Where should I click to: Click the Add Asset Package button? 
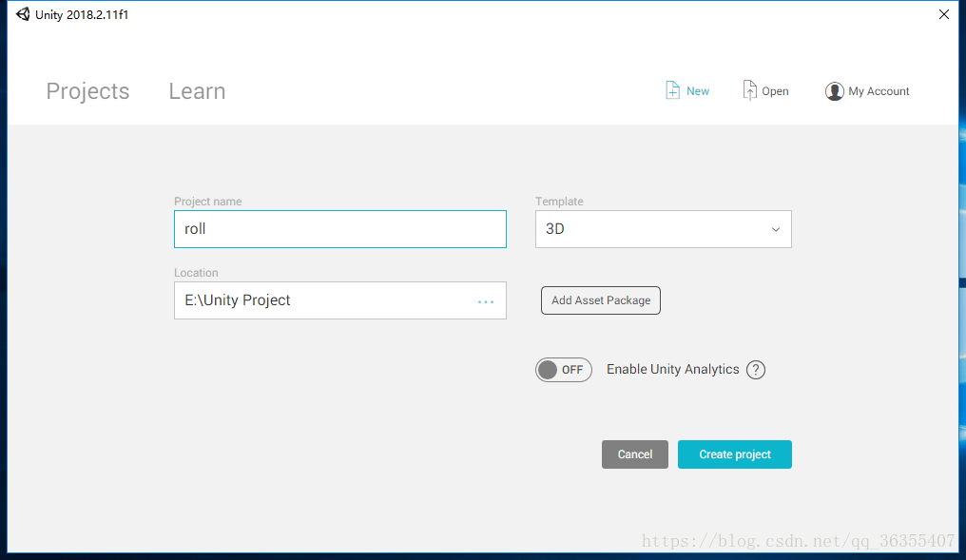(601, 300)
